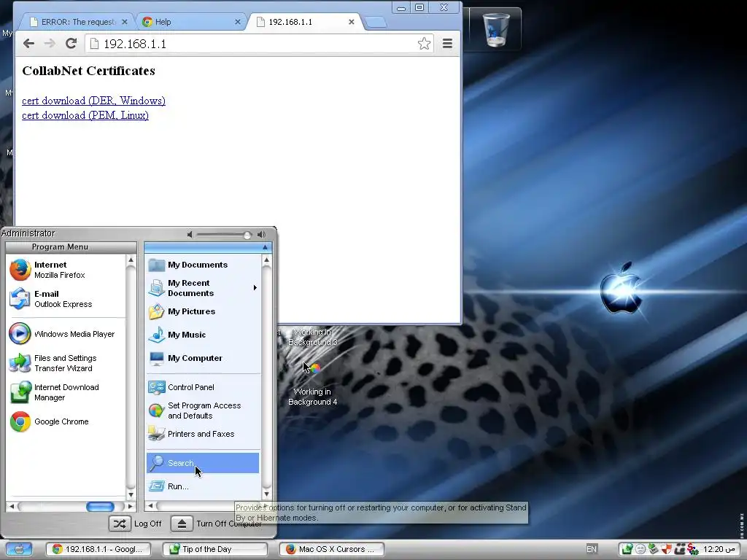Collapse right panel using blue header arrow
The width and height of the screenshot is (747, 560).
click(x=265, y=247)
